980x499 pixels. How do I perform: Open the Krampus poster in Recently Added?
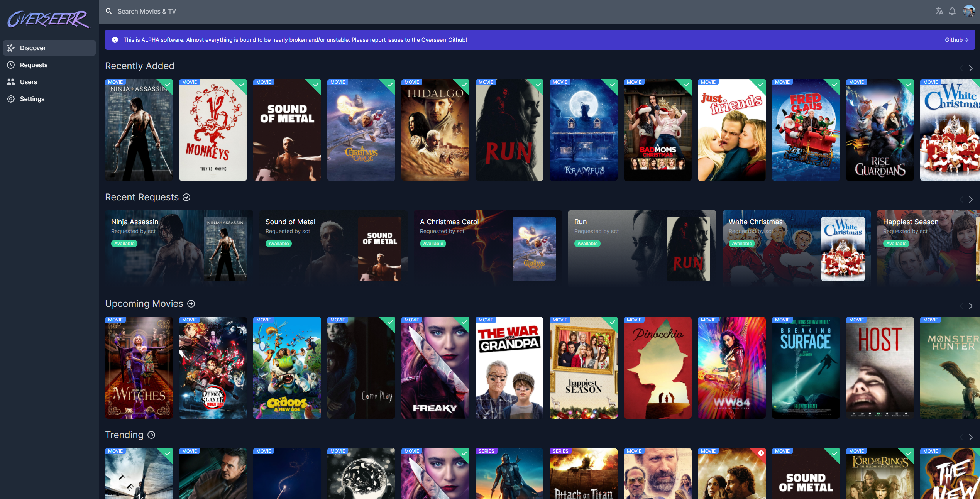click(x=583, y=130)
